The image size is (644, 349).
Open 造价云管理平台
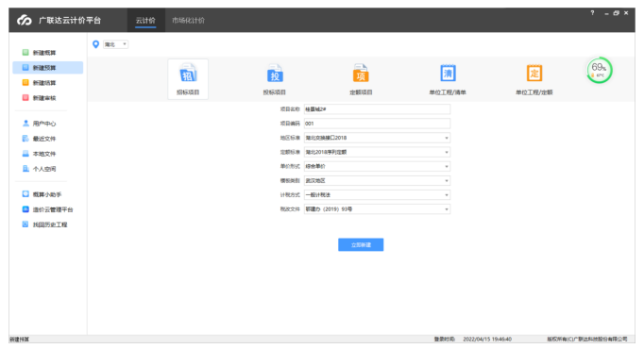pyautogui.click(x=47, y=209)
